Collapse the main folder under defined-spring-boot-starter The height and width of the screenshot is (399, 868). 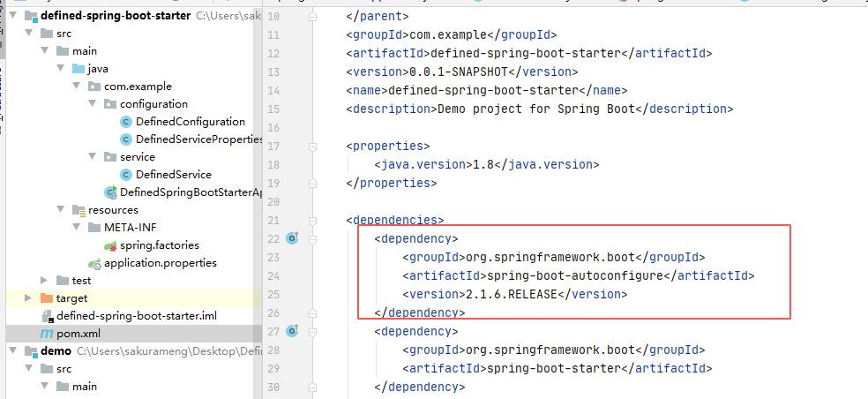pyautogui.click(x=44, y=51)
